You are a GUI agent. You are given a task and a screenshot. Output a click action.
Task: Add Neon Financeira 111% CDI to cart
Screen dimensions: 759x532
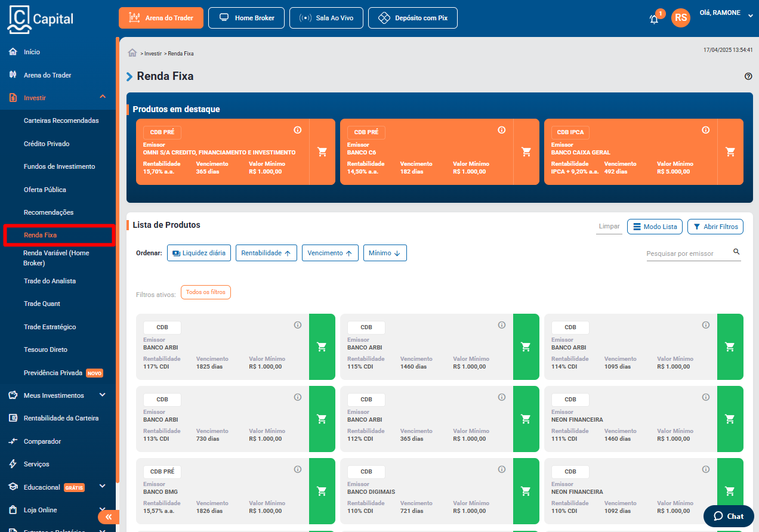[x=730, y=419]
